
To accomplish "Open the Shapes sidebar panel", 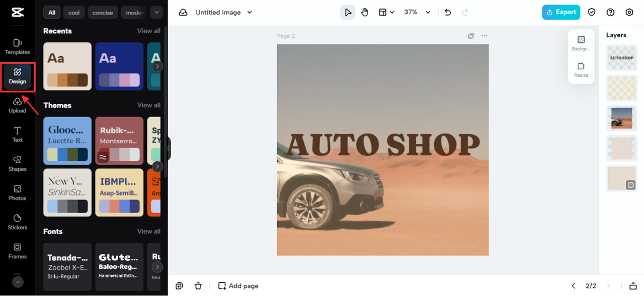I will point(18,163).
